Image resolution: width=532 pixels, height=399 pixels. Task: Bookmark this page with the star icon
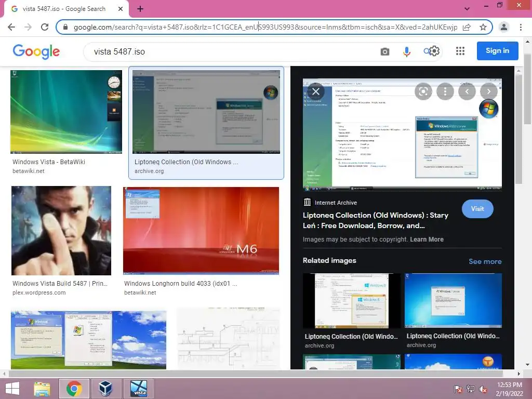[483, 27]
